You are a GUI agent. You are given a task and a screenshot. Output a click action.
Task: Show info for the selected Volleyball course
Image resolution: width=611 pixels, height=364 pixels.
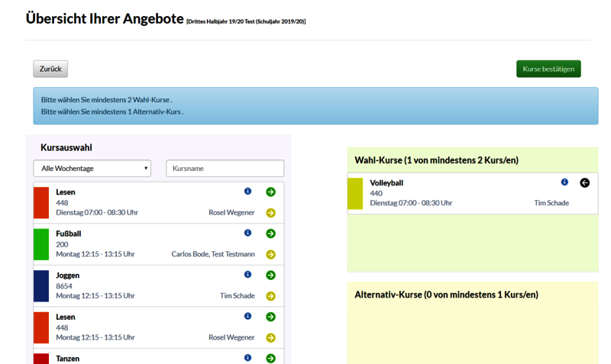[x=564, y=182]
